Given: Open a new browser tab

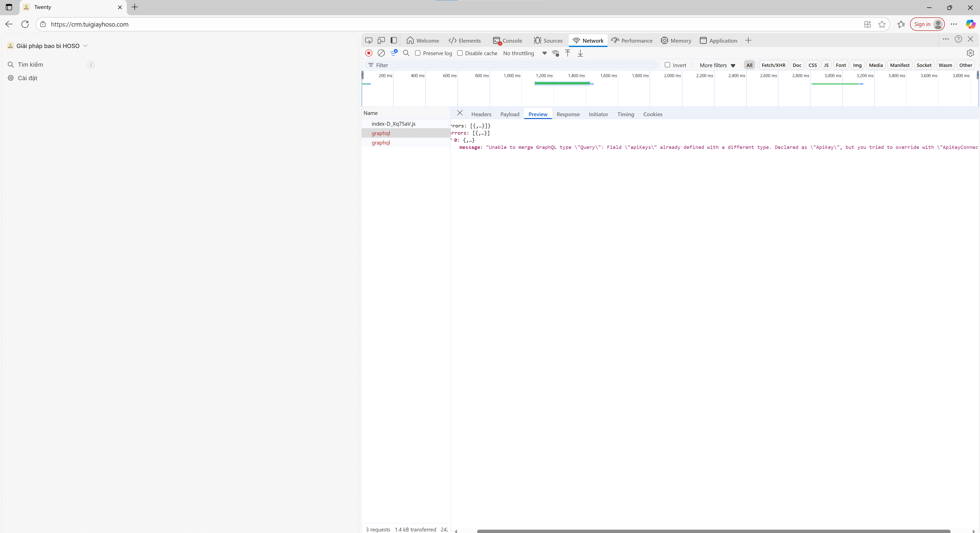Looking at the screenshot, I should point(135,7).
